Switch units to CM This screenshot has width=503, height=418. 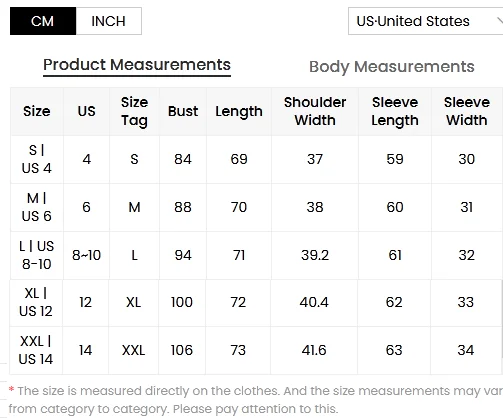point(43,21)
